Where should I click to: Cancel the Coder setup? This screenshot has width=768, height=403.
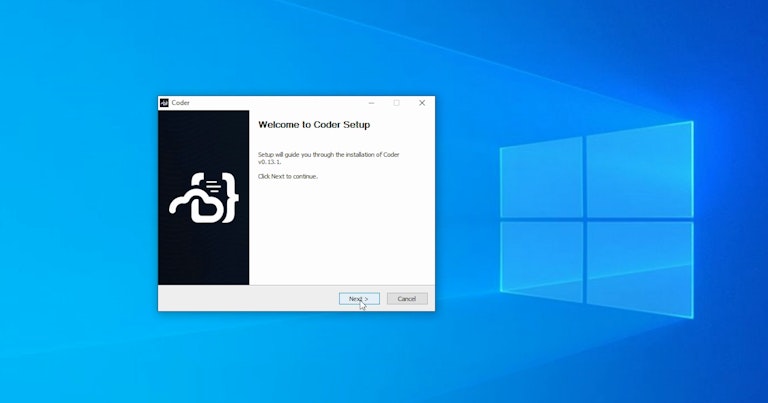pyautogui.click(x=407, y=299)
